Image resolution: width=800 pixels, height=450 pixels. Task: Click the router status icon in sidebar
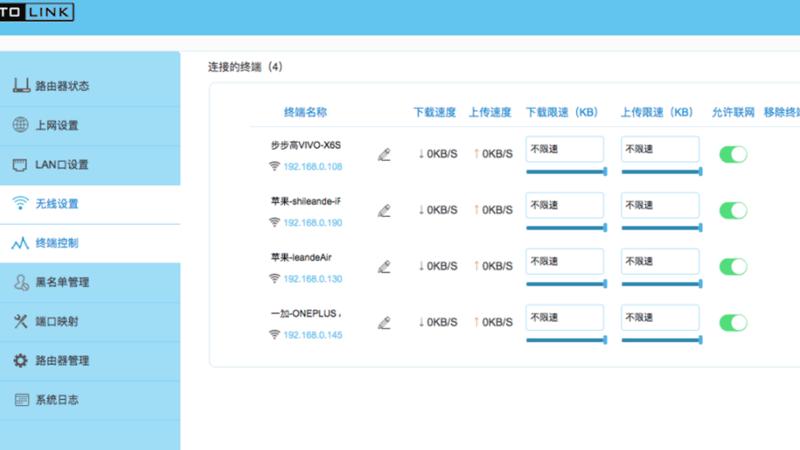(21, 85)
